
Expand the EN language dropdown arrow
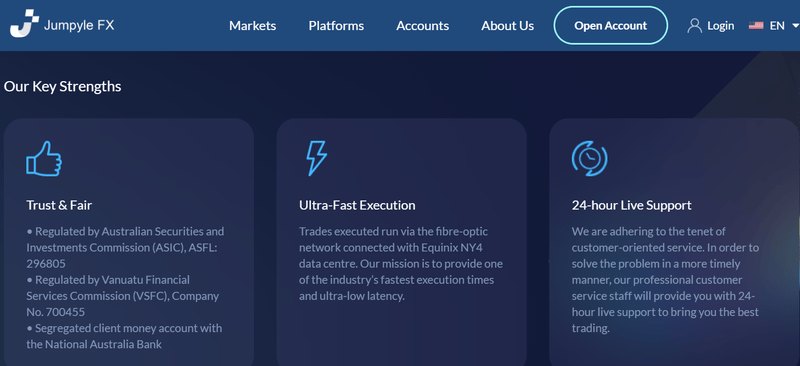pyautogui.click(x=794, y=26)
